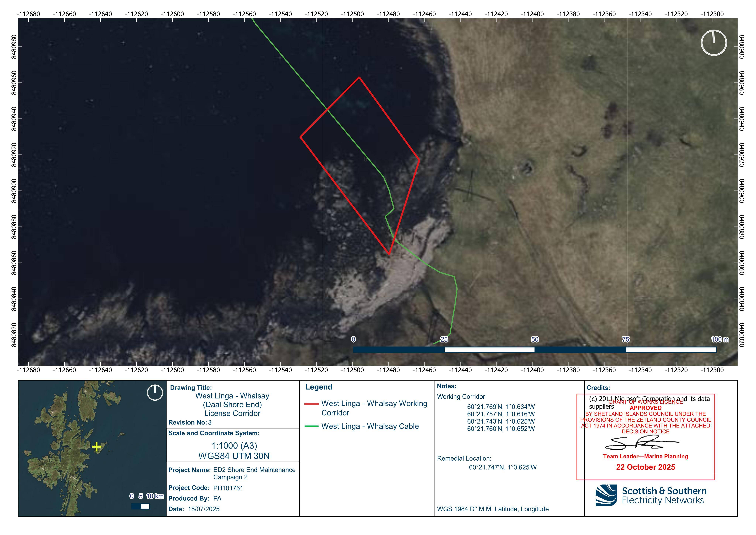Click the stamp date '22 October 2025'

646,467
